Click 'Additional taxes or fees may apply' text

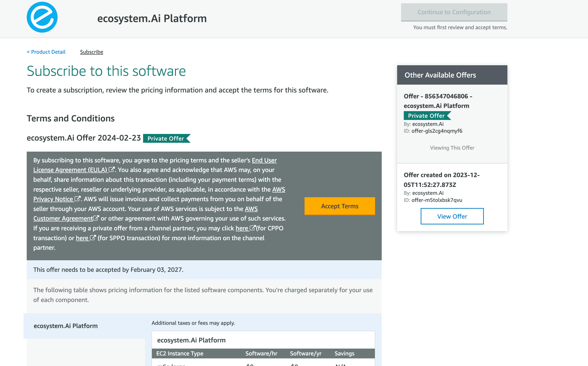tap(193, 323)
